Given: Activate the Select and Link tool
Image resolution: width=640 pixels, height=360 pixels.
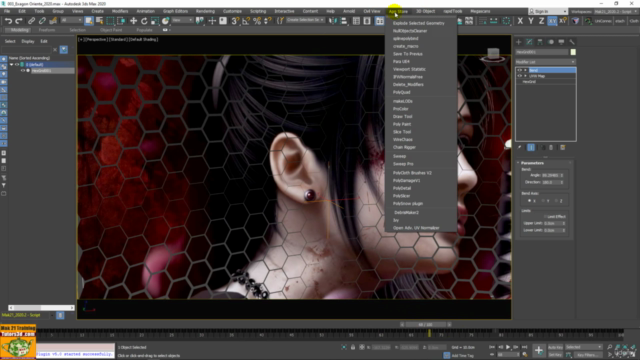Looking at the screenshot, I should coord(31,21).
